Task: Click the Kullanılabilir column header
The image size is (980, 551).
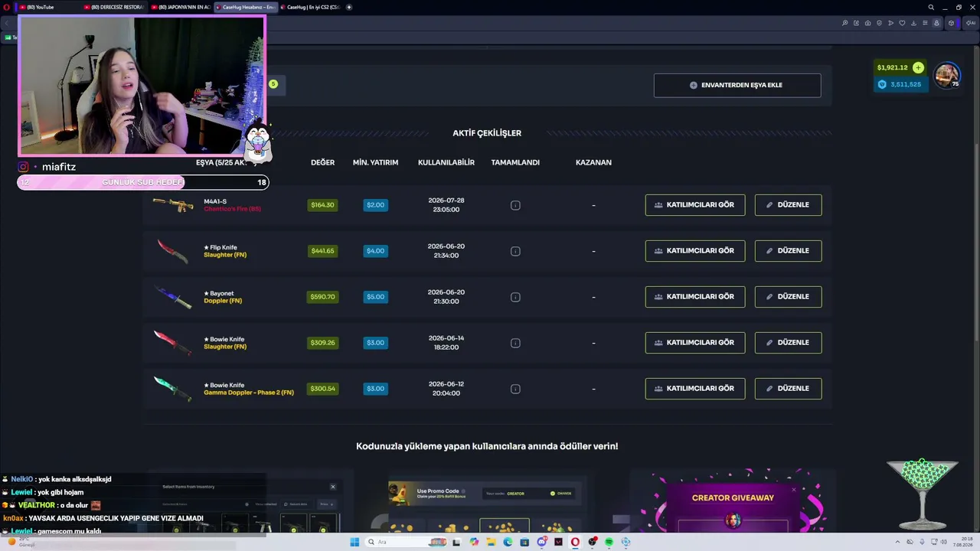Action: [446, 162]
